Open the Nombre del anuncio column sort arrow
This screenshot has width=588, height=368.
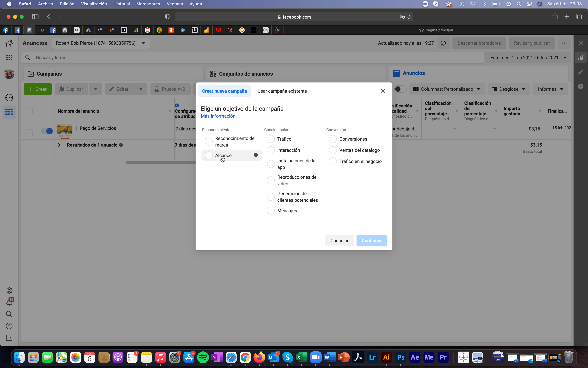(170, 111)
